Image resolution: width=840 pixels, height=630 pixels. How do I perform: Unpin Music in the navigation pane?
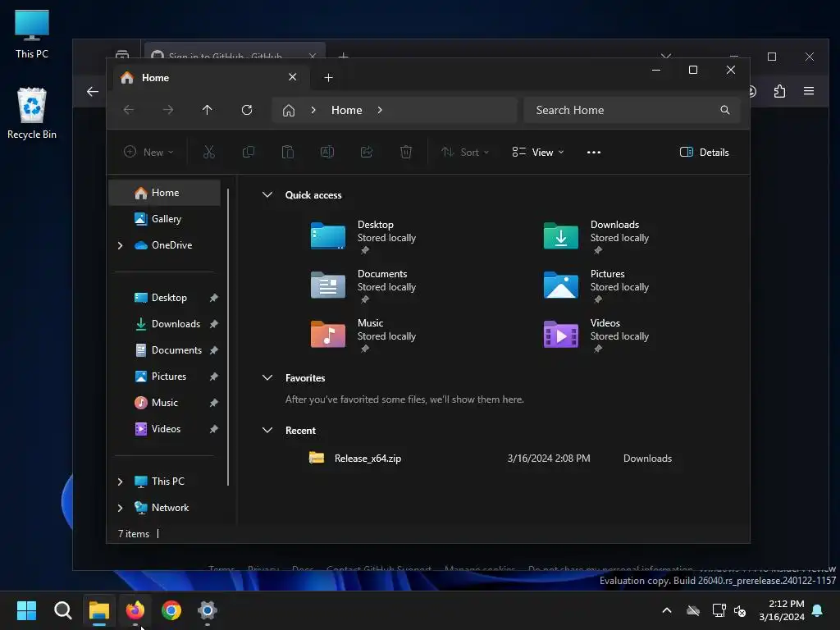point(214,403)
